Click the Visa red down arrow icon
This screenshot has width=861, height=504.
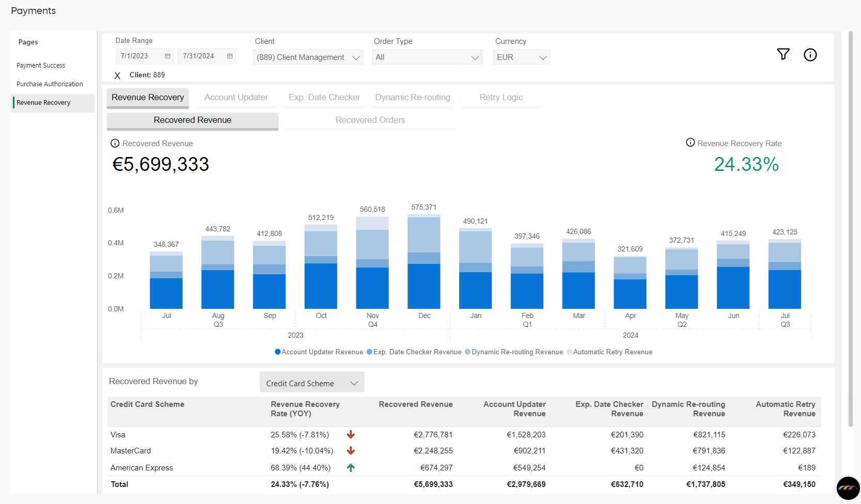pyautogui.click(x=351, y=435)
